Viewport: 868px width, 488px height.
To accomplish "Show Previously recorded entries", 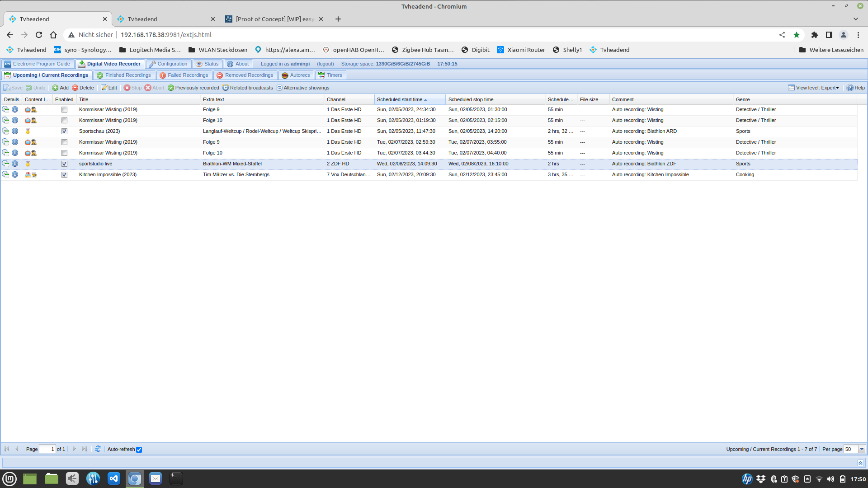I will (x=193, y=88).
